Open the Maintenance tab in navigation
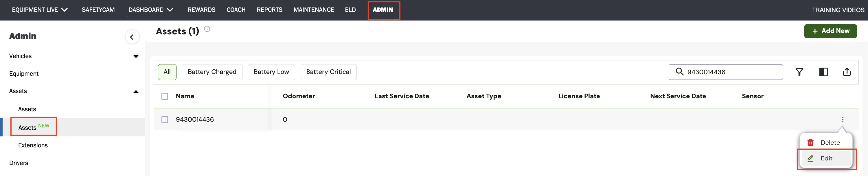The width and height of the screenshot is (868, 176). 313,10
